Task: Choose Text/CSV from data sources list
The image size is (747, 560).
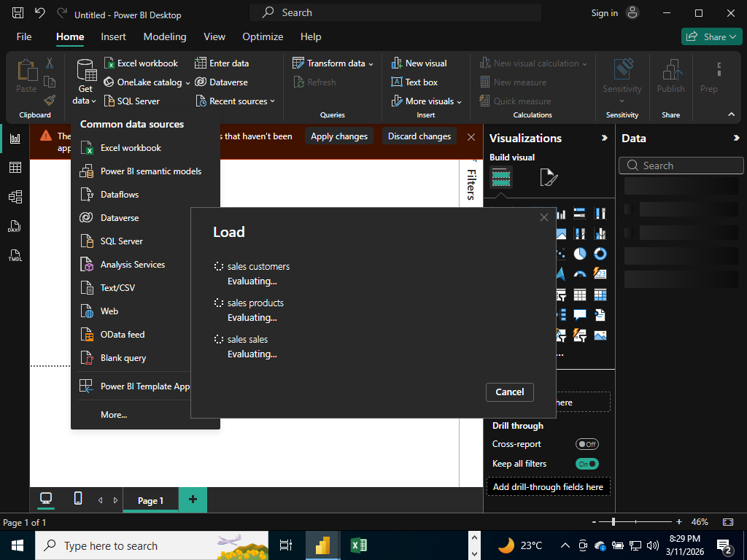Action: tap(133, 288)
